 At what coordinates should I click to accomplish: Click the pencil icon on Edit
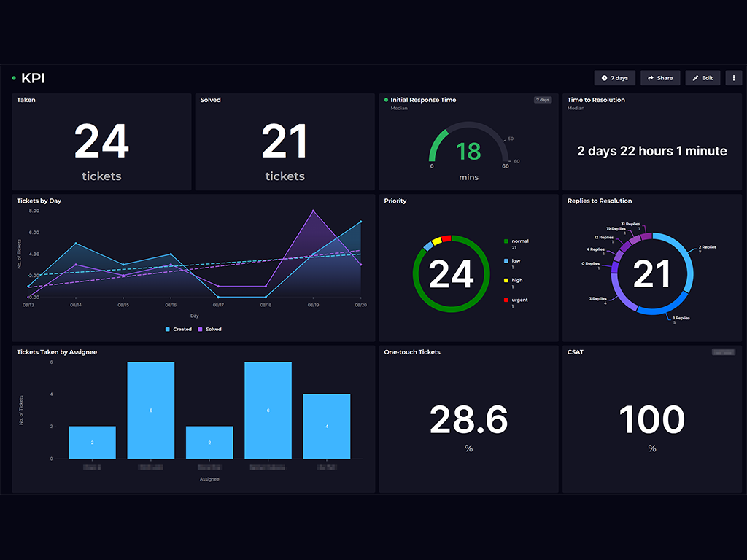click(x=696, y=78)
